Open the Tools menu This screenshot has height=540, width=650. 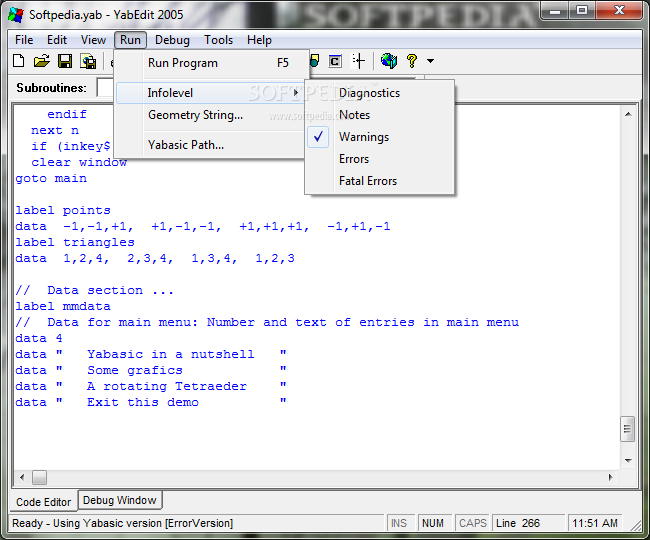(x=218, y=40)
